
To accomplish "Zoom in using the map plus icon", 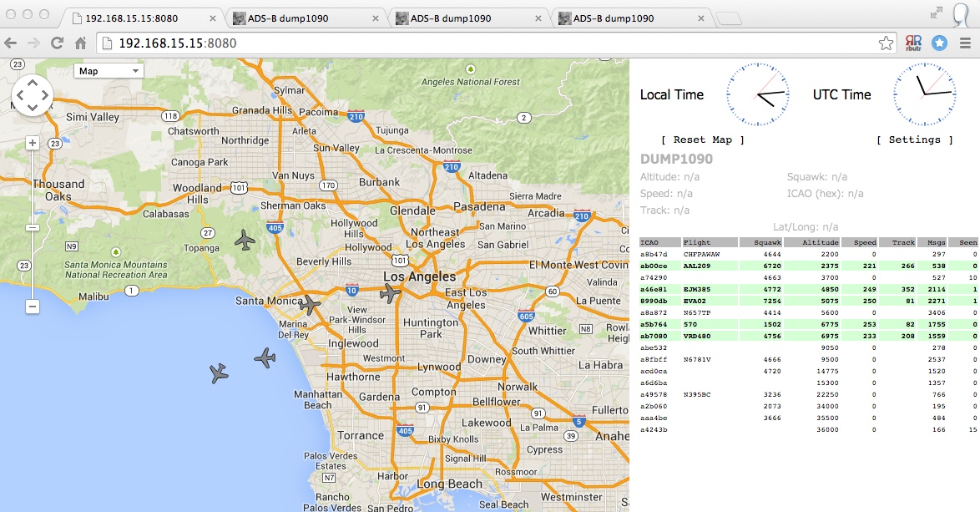I will pyautogui.click(x=32, y=142).
